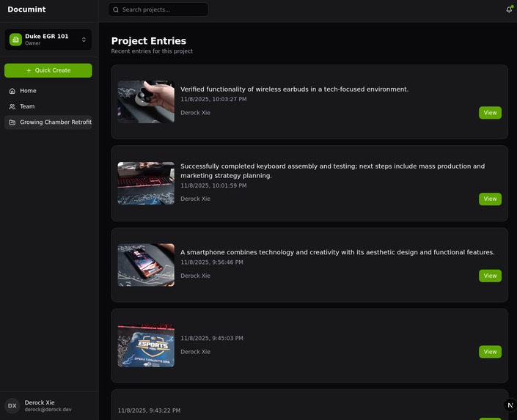Click author Derock Xie on keyboard entry
The image size is (517, 420).
pos(195,199)
